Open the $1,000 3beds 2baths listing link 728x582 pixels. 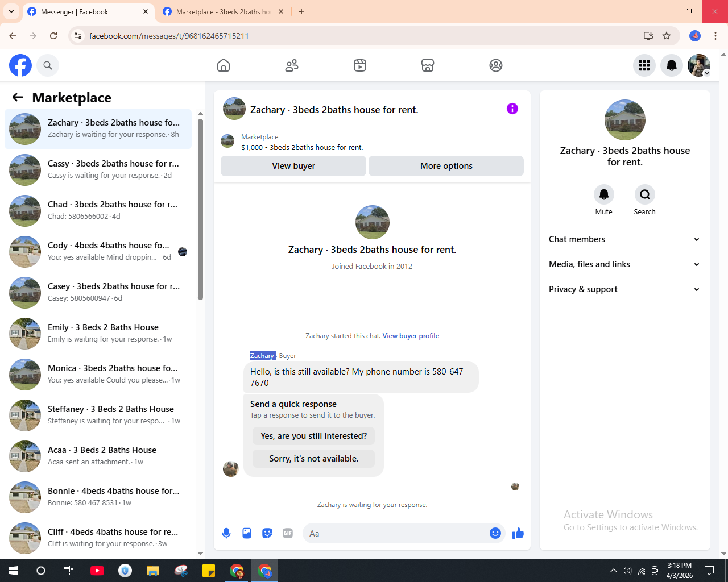coord(302,147)
